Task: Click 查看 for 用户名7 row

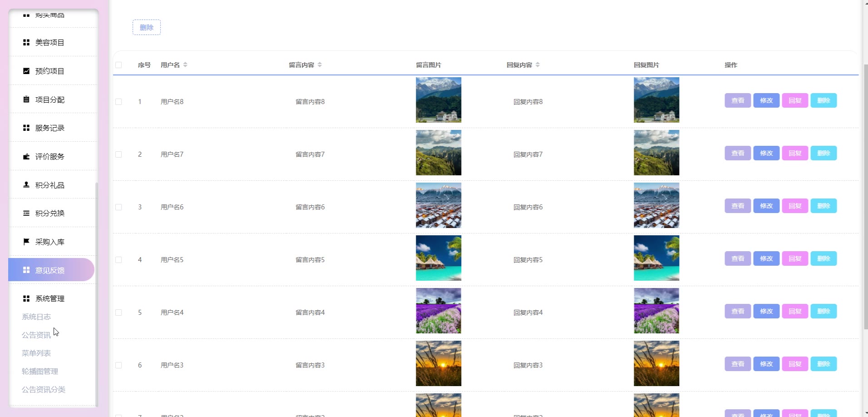Action: pos(738,153)
